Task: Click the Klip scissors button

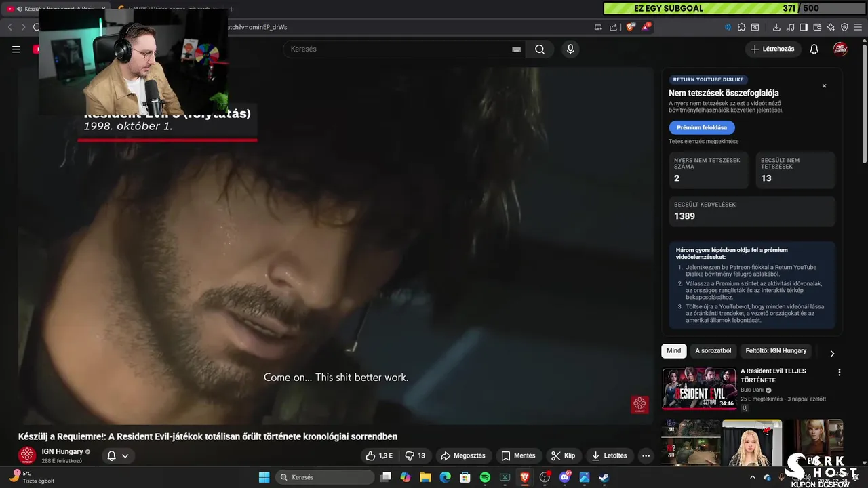Action: pos(564,455)
